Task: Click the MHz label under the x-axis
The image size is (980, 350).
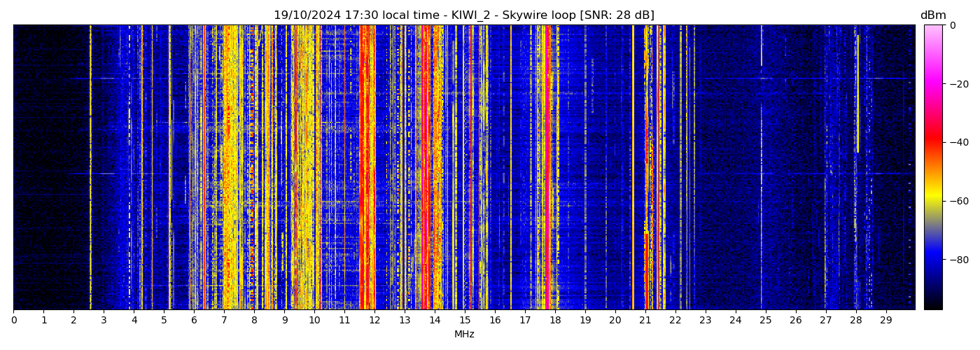Action: [464, 335]
